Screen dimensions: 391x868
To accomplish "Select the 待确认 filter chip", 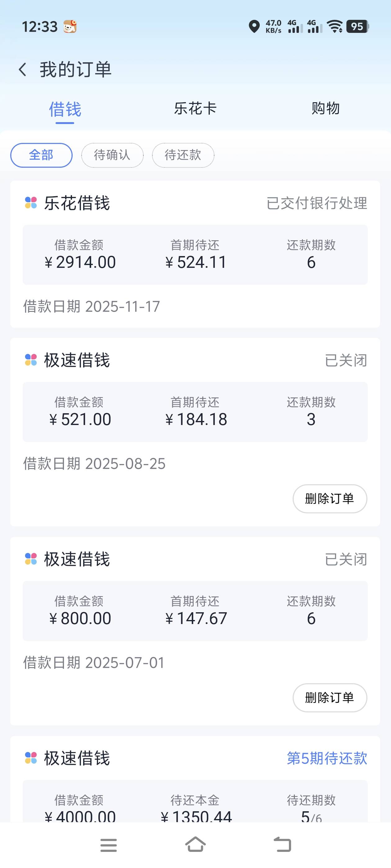I will click(112, 155).
